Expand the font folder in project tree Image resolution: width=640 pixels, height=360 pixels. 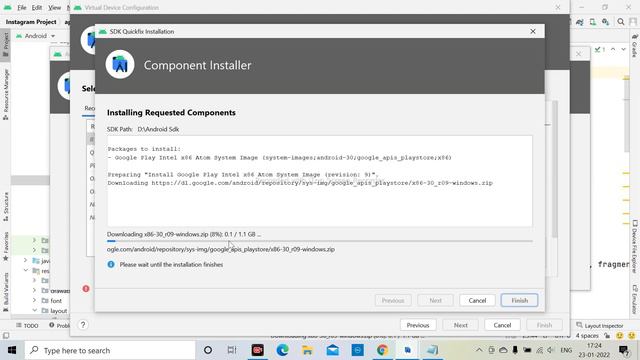pos(34,300)
